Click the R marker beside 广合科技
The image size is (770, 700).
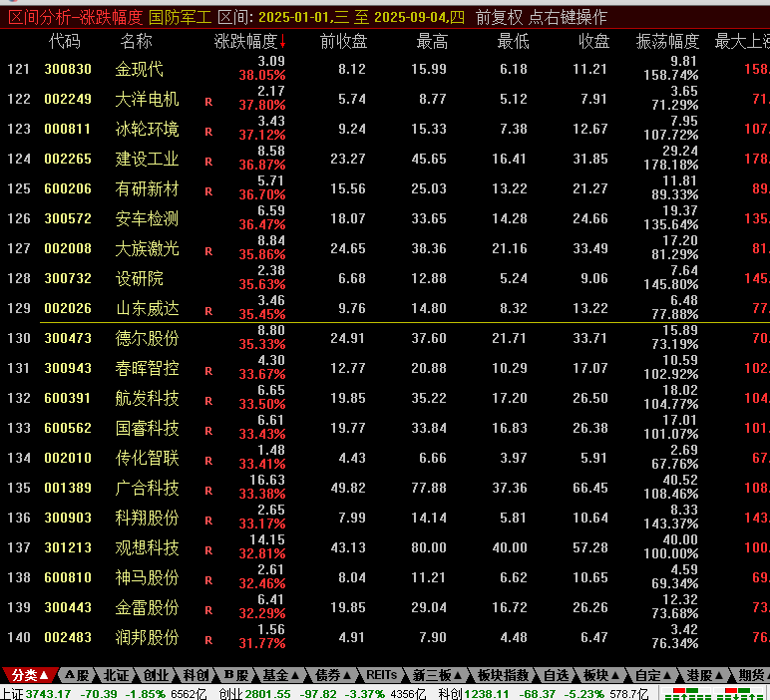point(208,491)
